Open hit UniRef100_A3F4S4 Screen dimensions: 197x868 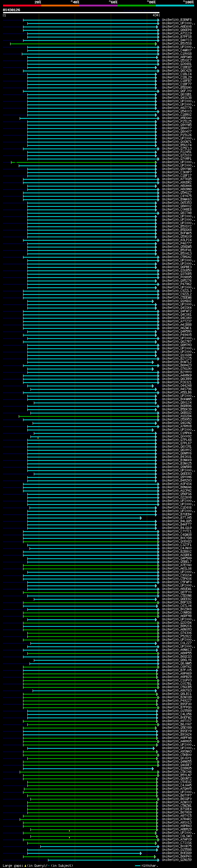(x=177, y=484)
